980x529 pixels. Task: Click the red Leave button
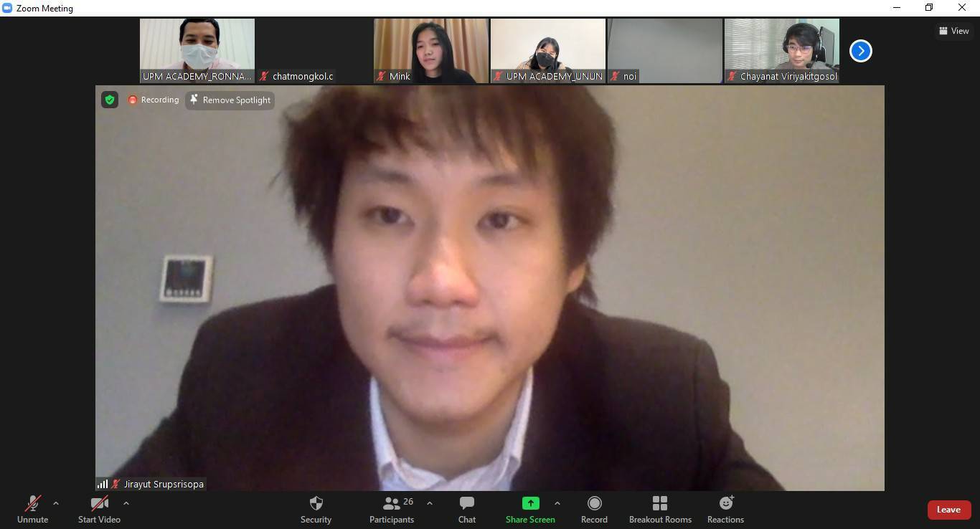pos(948,510)
